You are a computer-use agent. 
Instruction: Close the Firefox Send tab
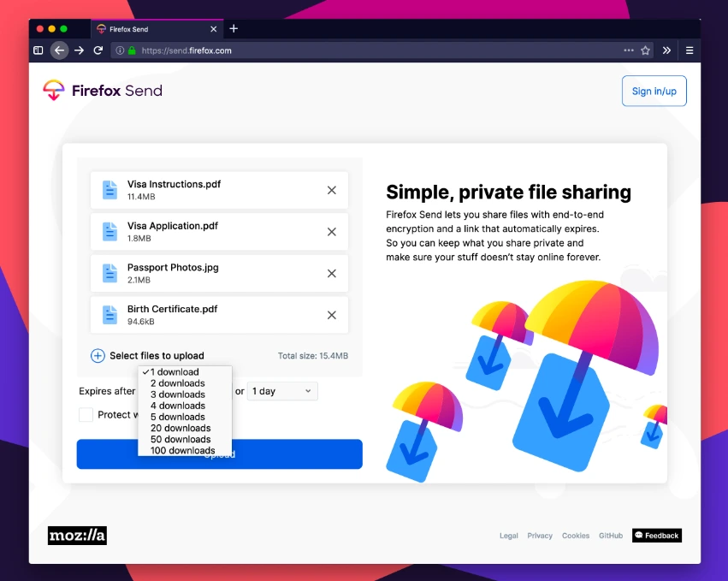[x=214, y=29]
